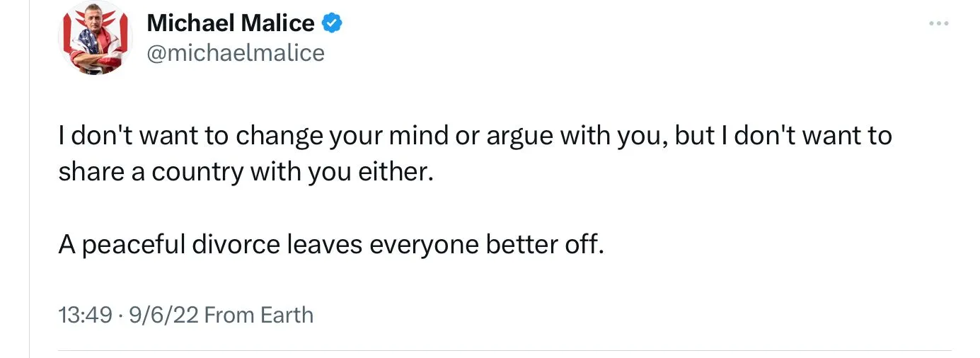Click the display name Michael Malice
The image size is (980, 358).
[230, 23]
